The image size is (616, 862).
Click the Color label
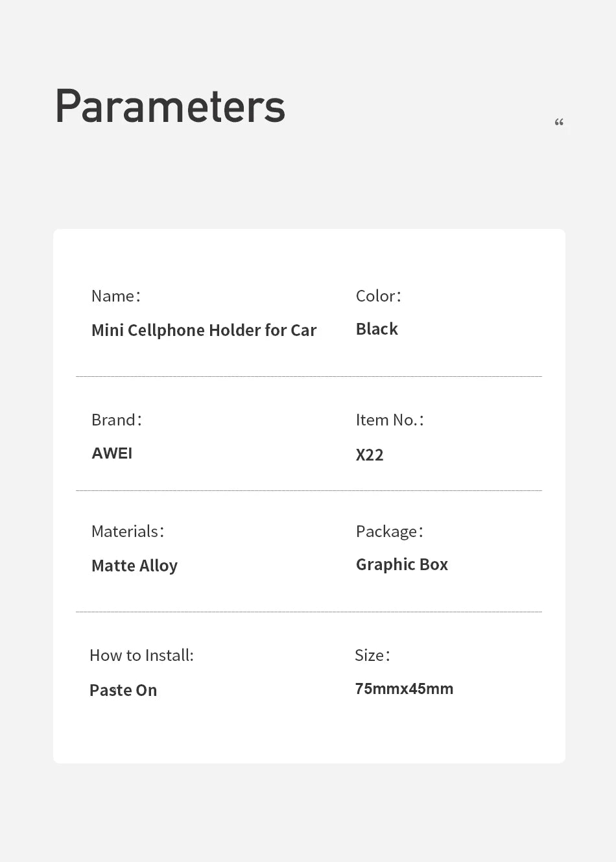378,296
